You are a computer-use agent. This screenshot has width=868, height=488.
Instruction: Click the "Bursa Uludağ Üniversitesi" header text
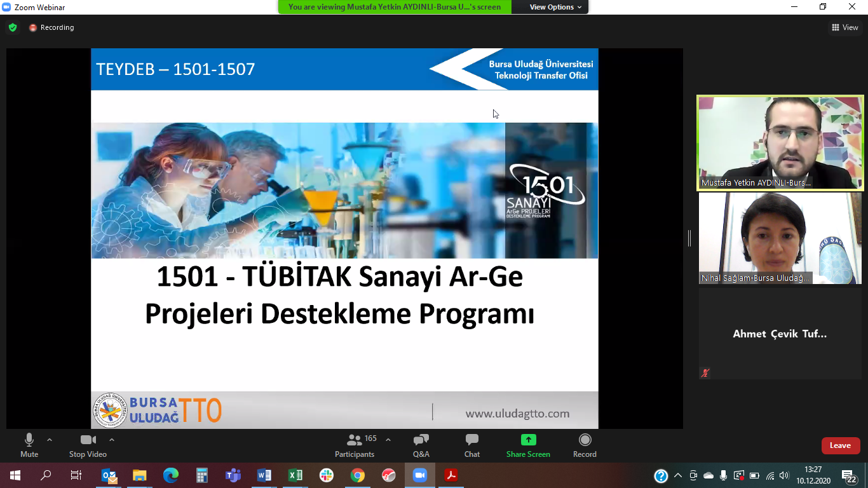pyautogui.click(x=541, y=64)
